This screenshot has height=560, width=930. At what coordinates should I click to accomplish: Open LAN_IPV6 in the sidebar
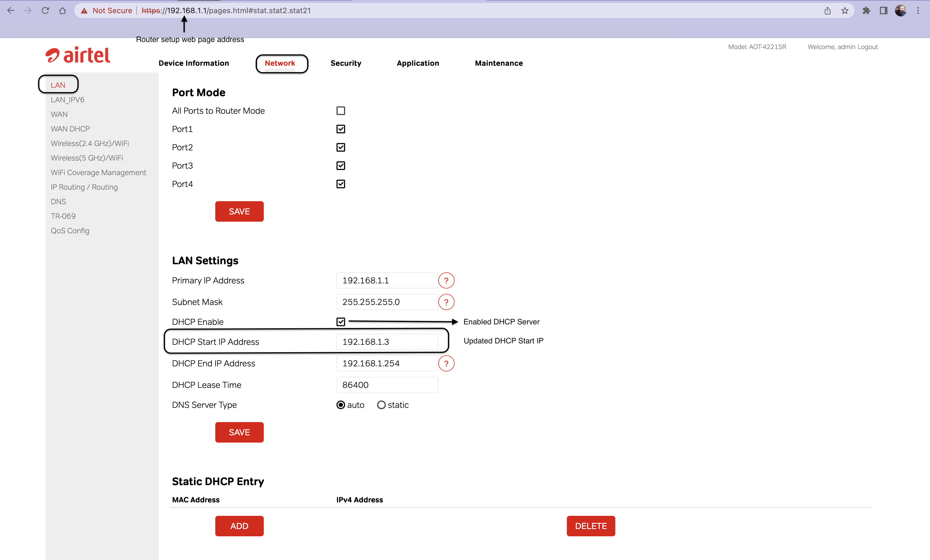[68, 100]
